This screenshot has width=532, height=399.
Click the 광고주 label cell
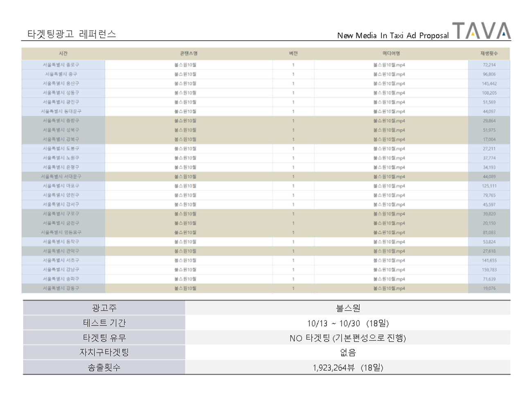(x=104, y=308)
